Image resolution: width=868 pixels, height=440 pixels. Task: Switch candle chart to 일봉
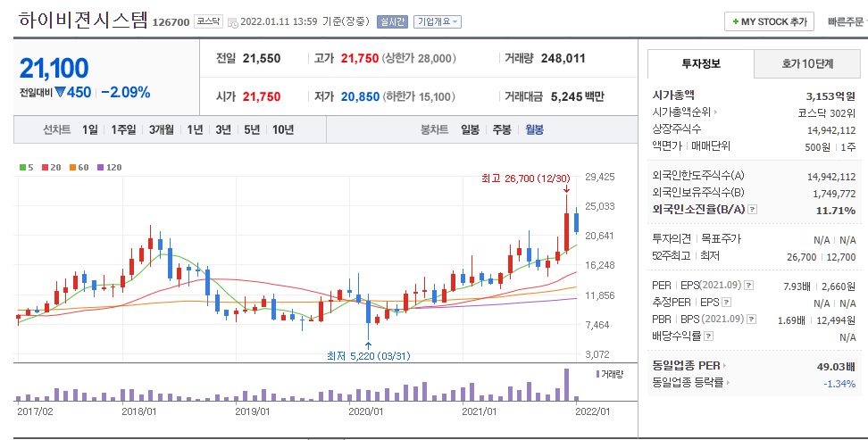pos(470,129)
